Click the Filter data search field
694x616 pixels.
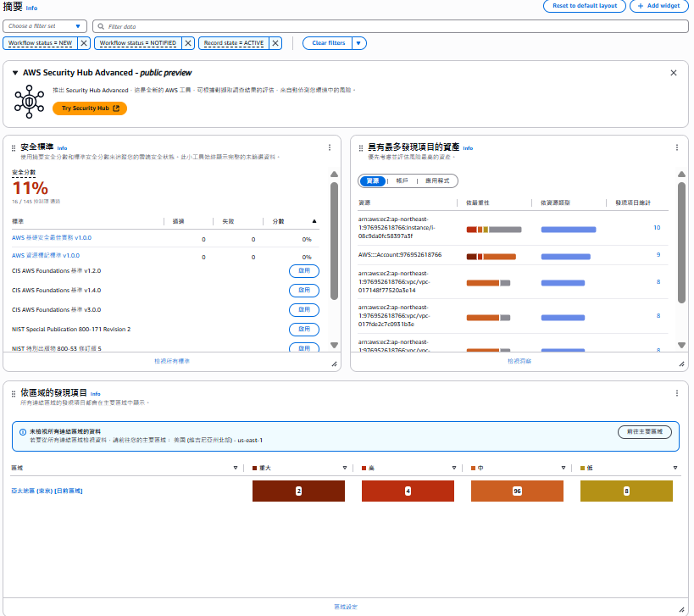(391, 26)
